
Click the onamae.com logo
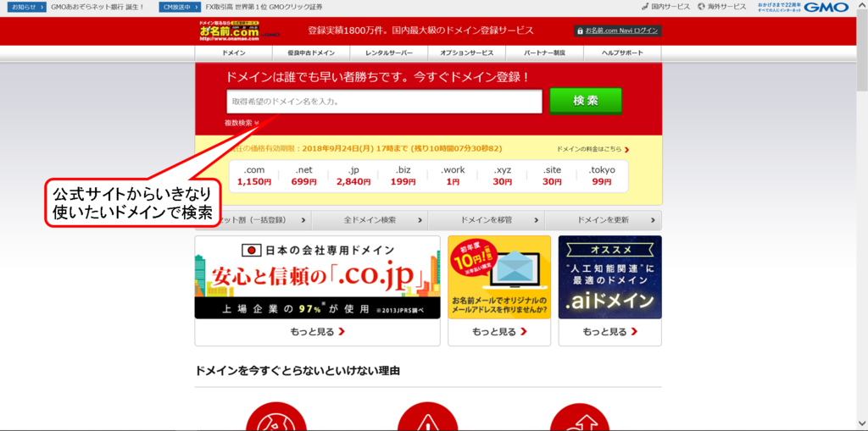click(x=238, y=30)
